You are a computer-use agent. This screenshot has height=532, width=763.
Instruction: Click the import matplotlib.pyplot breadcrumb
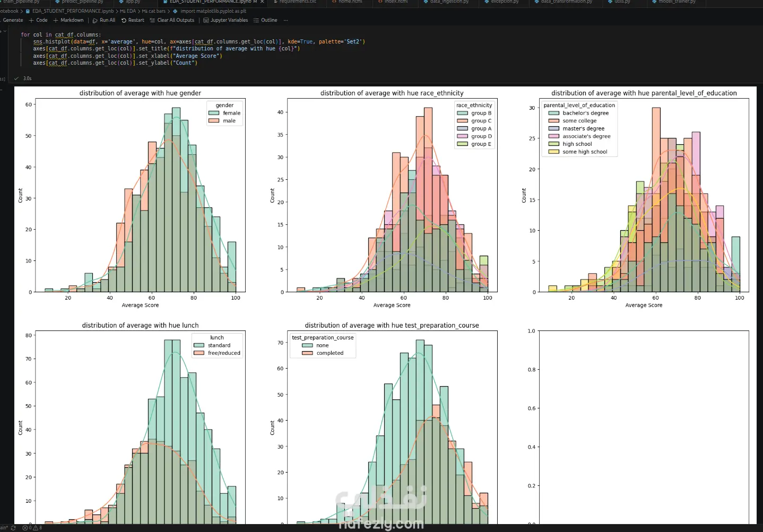coord(210,11)
